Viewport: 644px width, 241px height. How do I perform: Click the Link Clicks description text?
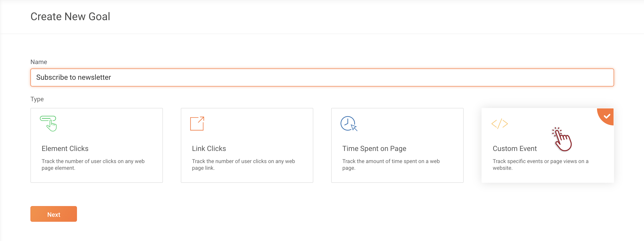(243, 164)
